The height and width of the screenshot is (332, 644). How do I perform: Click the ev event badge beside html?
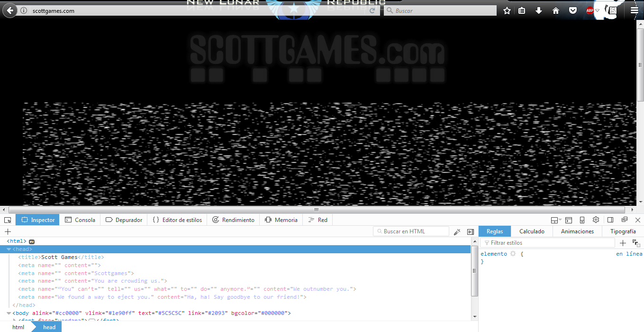point(32,241)
